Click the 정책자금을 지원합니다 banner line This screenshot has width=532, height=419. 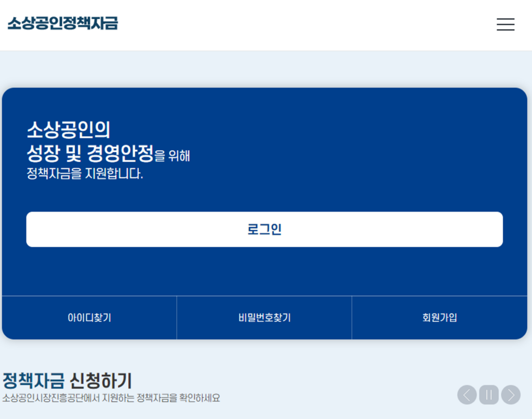point(84,174)
